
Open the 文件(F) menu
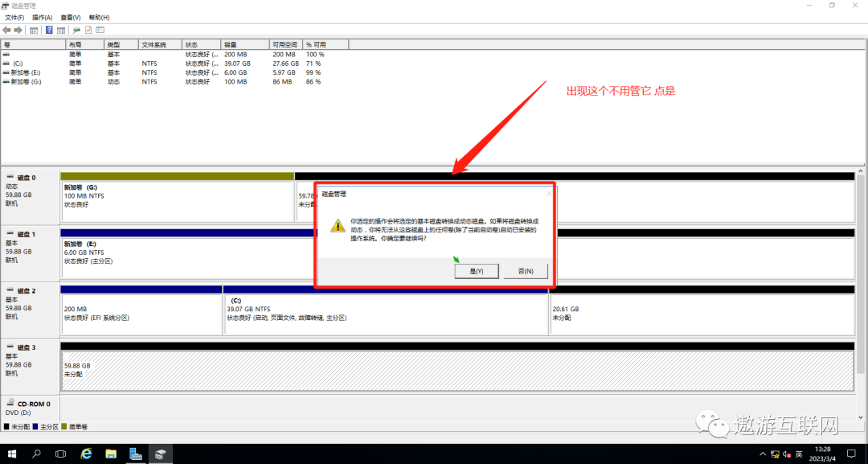tap(14, 18)
